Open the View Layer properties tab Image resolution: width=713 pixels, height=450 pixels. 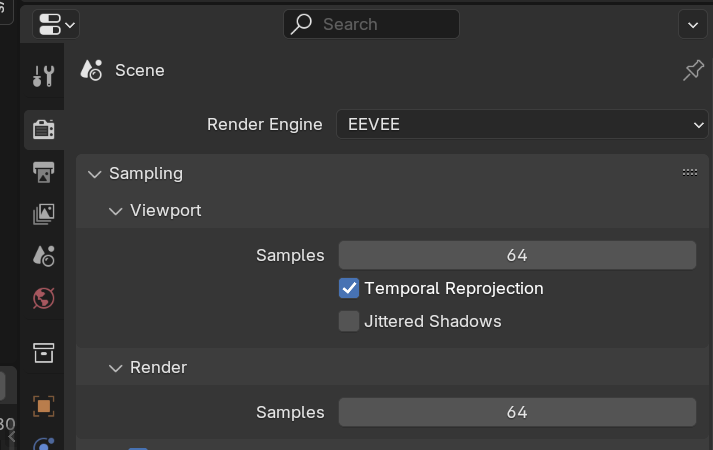coord(43,214)
